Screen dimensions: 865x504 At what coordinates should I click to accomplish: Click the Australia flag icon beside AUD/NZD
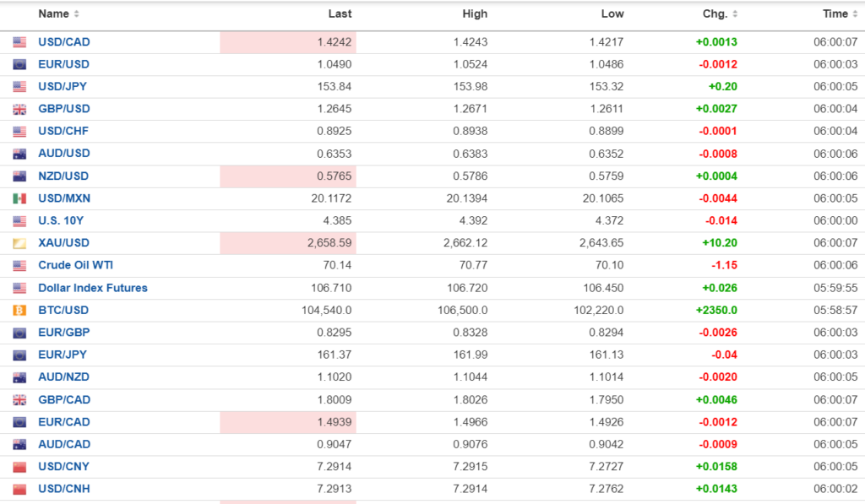pos(19,377)
